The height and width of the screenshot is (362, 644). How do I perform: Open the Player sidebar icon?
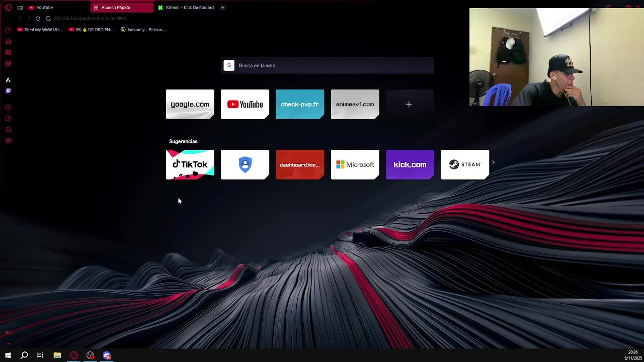pos(8,108)
